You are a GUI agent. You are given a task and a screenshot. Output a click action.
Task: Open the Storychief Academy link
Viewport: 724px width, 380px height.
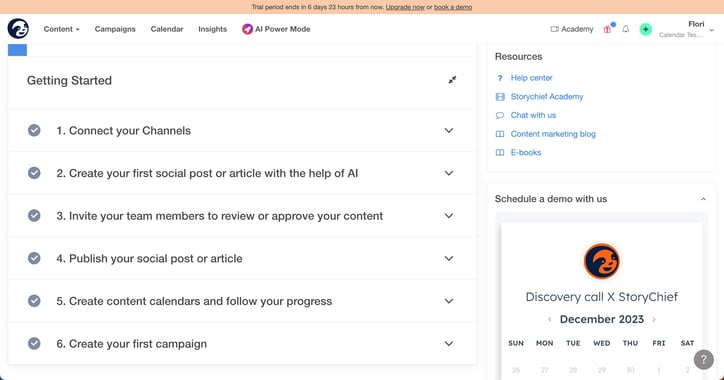point(547,97)
